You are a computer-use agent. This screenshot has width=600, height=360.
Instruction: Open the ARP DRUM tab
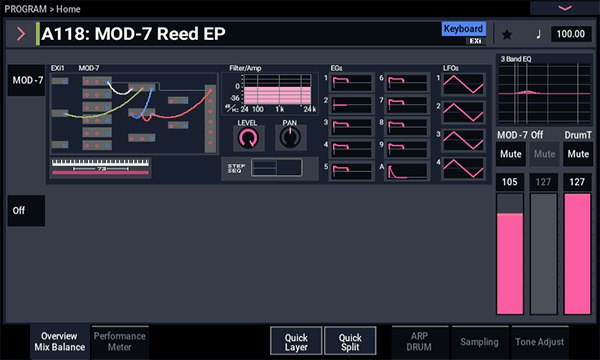pos(419,342)
